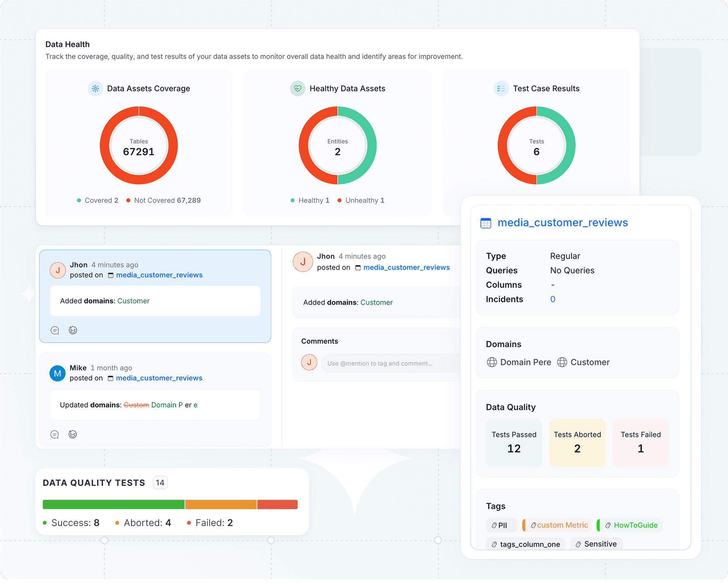Click the Healthy Data Assets heart icon
The width and height of the screenshot is (728, 584).
(298, 88)
